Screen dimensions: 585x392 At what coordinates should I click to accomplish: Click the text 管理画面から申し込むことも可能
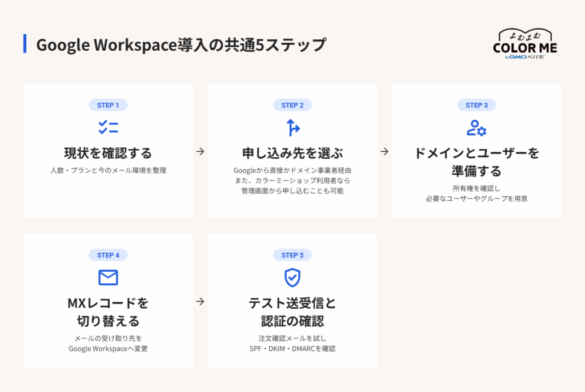292,191
